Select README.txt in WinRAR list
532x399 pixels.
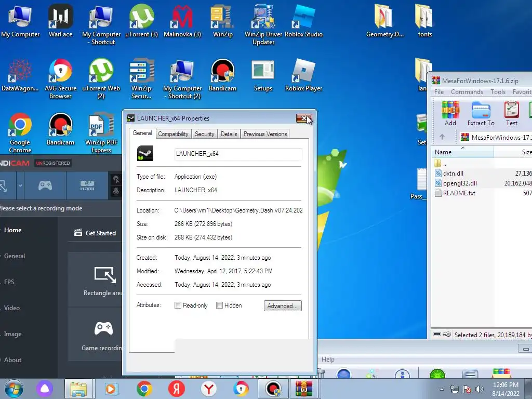click(x=459, y=193)
